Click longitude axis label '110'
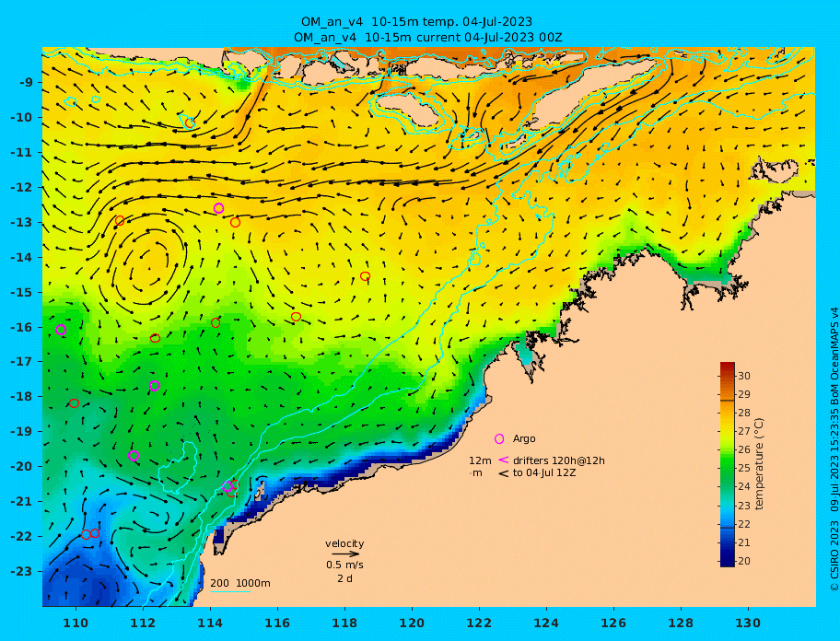 [x=76, y=624]
